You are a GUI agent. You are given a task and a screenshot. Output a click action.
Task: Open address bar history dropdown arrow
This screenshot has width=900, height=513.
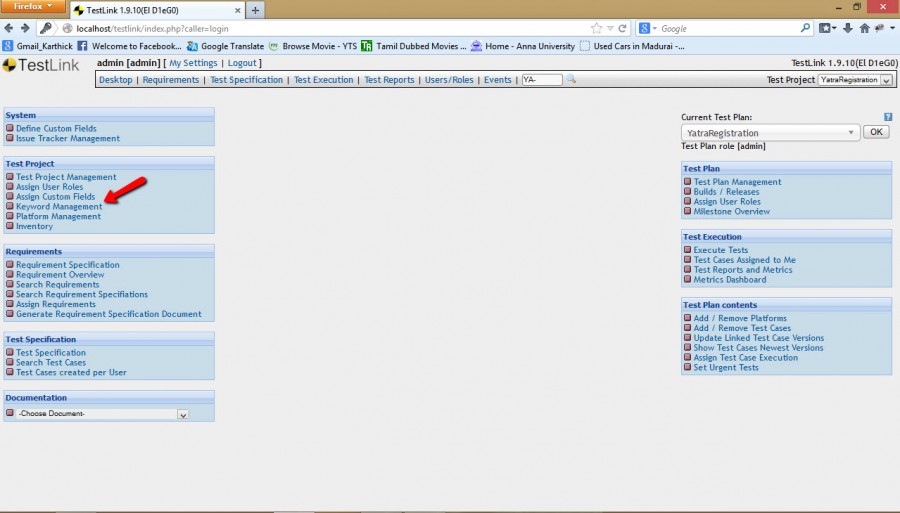tap(610, 28)
